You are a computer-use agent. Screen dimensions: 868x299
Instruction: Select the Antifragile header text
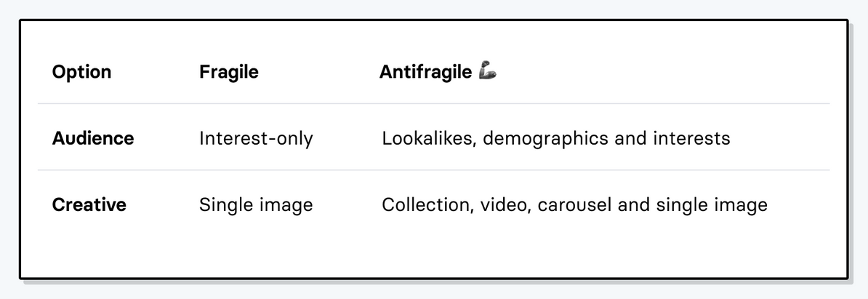click(425, 72)
